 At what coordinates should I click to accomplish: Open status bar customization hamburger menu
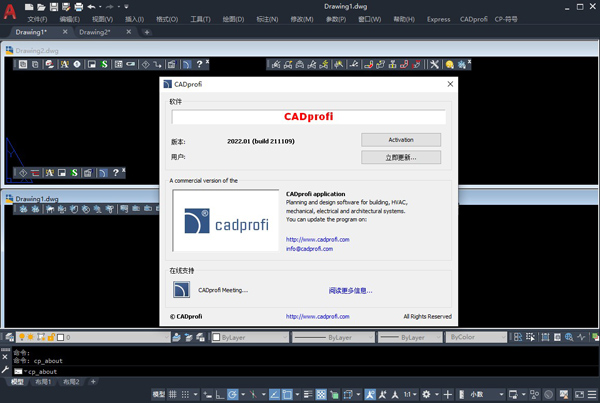(592, 394)
